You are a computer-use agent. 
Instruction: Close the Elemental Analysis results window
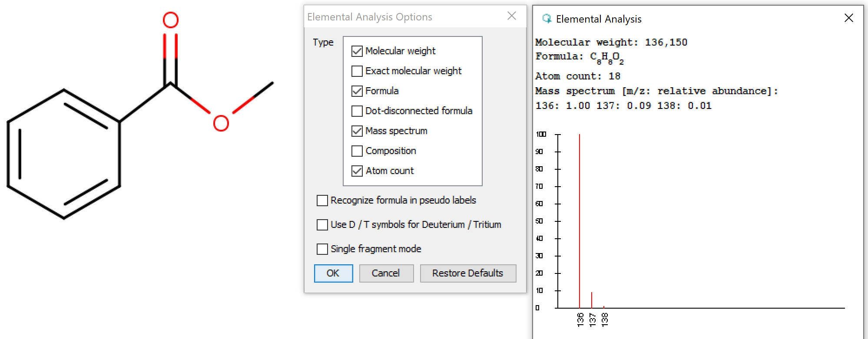coord(848,18)
